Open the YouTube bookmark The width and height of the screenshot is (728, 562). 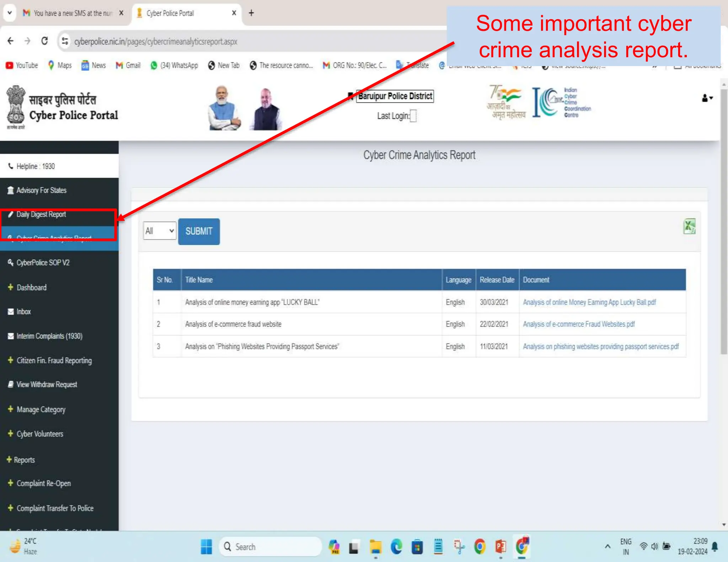coord(22,65)
